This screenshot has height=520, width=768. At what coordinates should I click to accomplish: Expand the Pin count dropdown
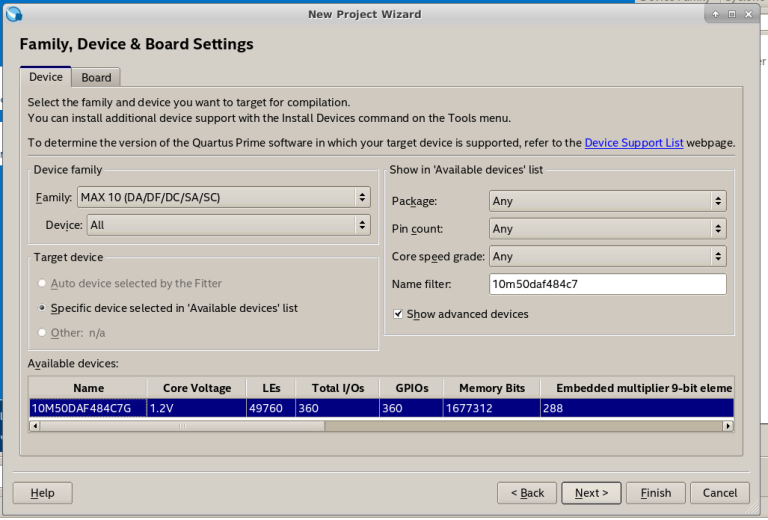click(x=606, y=229)
